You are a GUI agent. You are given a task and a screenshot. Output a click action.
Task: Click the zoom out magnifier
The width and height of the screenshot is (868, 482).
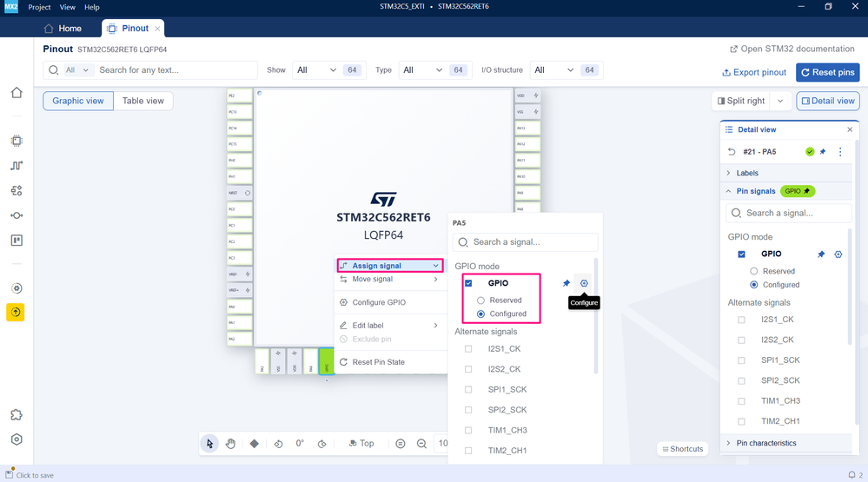[x=421, y=443]
